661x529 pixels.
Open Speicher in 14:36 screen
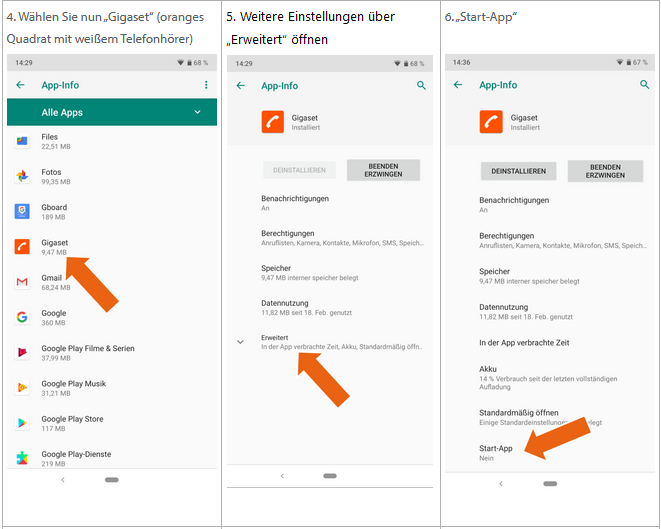(x=550, y=276)
